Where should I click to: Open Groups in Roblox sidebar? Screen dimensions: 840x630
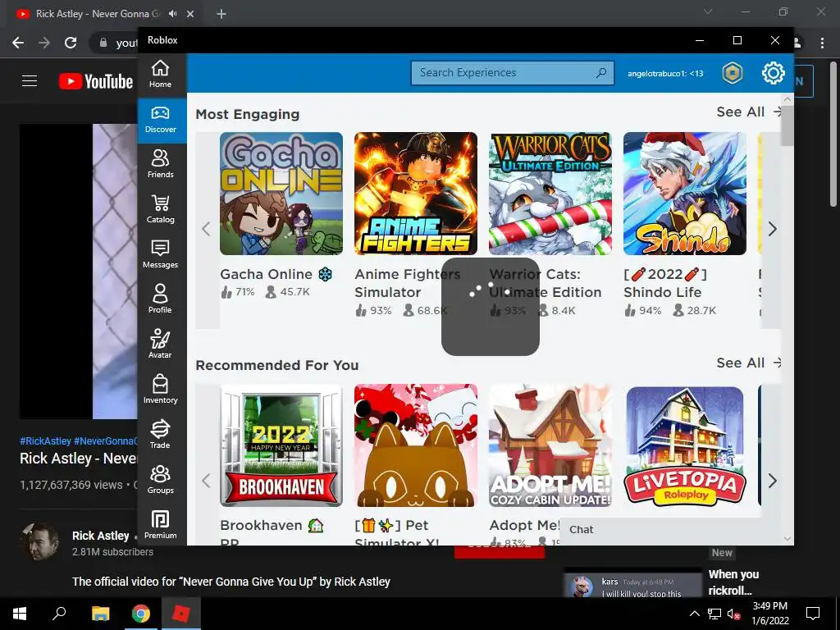coord(160,480)
